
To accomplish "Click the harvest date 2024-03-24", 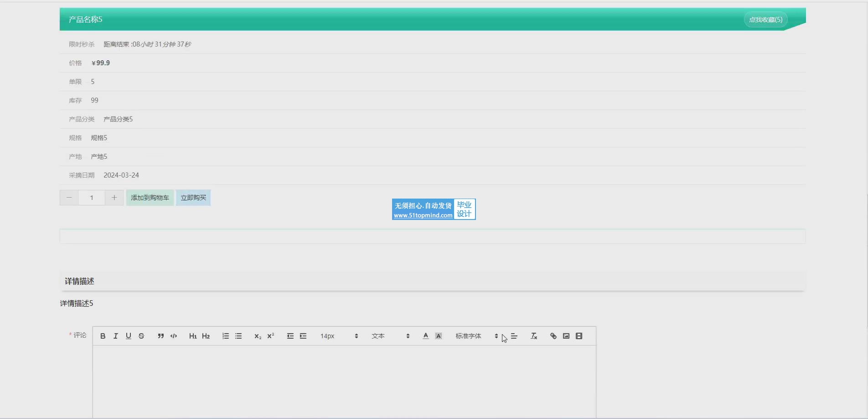I will click(121, 175).
